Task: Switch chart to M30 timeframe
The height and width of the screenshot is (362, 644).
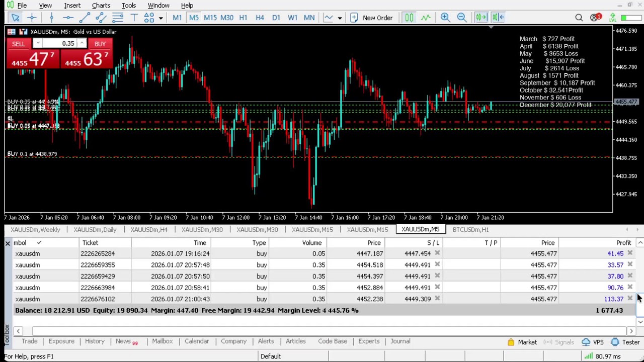Action: tap(227, 18)
